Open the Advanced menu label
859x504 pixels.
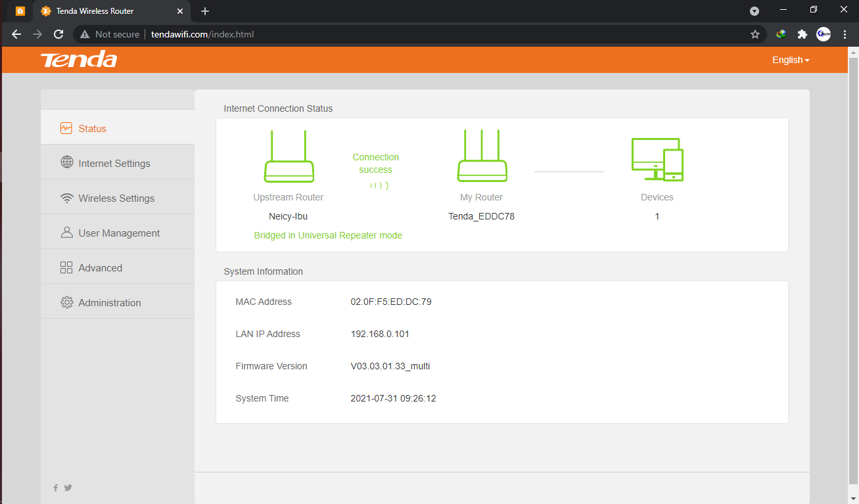(100, 268)
